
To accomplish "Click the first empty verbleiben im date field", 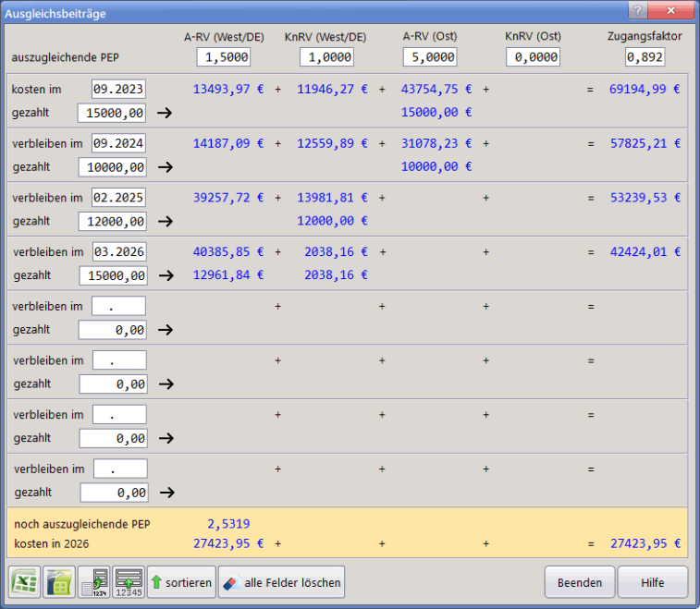I will pos(119,307).
